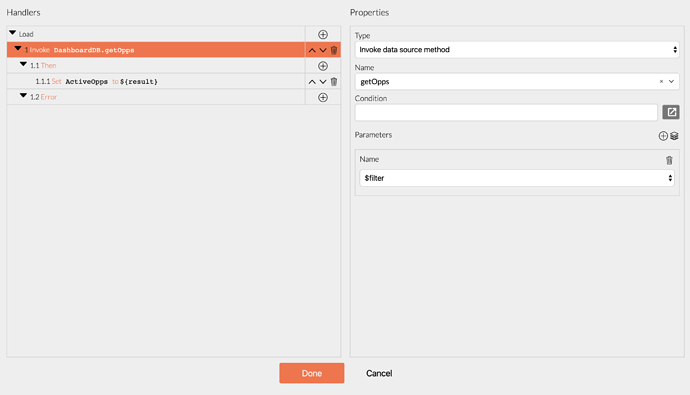Clear the getOpps name selection

661,81
